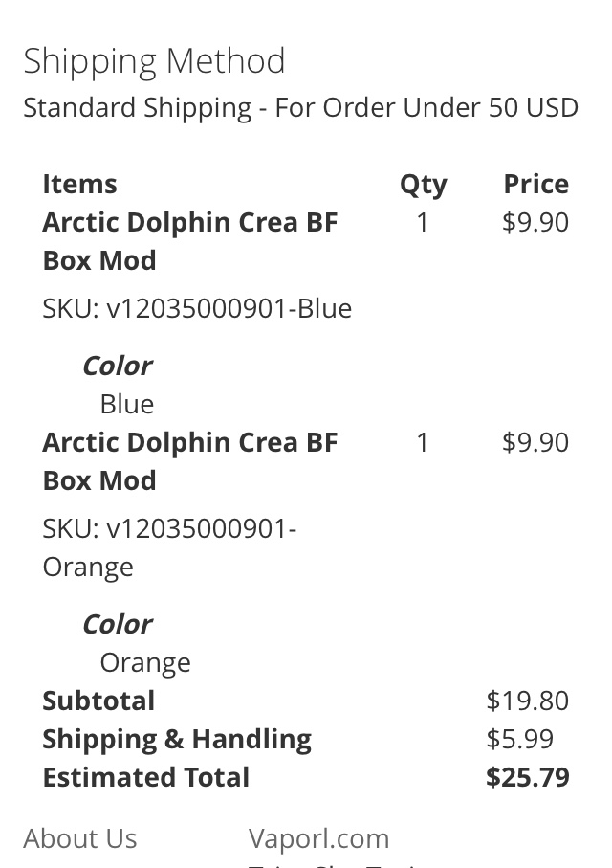Open the orange Arctic Dolphin Crea product name
612x868 pixels.
click(x=189, y=460)
